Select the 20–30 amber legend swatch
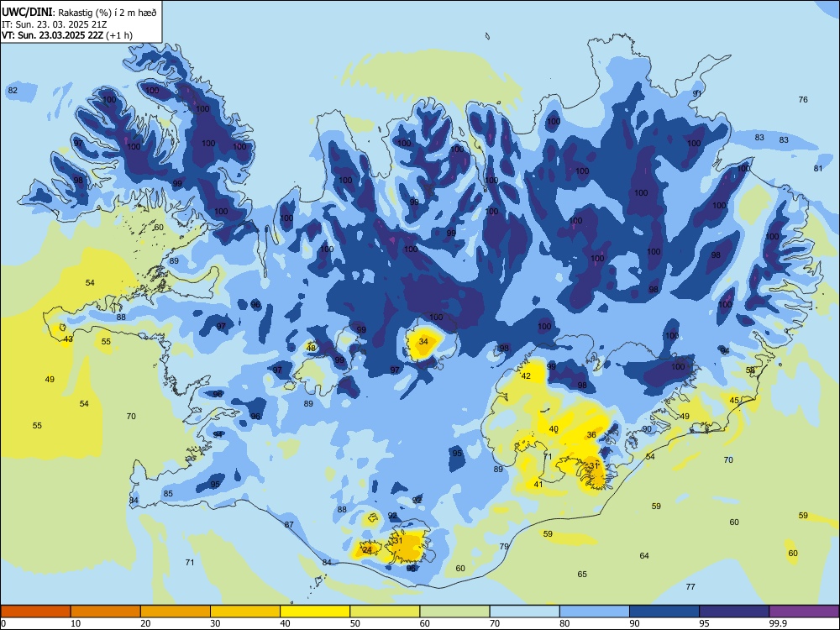 [x=176, y=612]
